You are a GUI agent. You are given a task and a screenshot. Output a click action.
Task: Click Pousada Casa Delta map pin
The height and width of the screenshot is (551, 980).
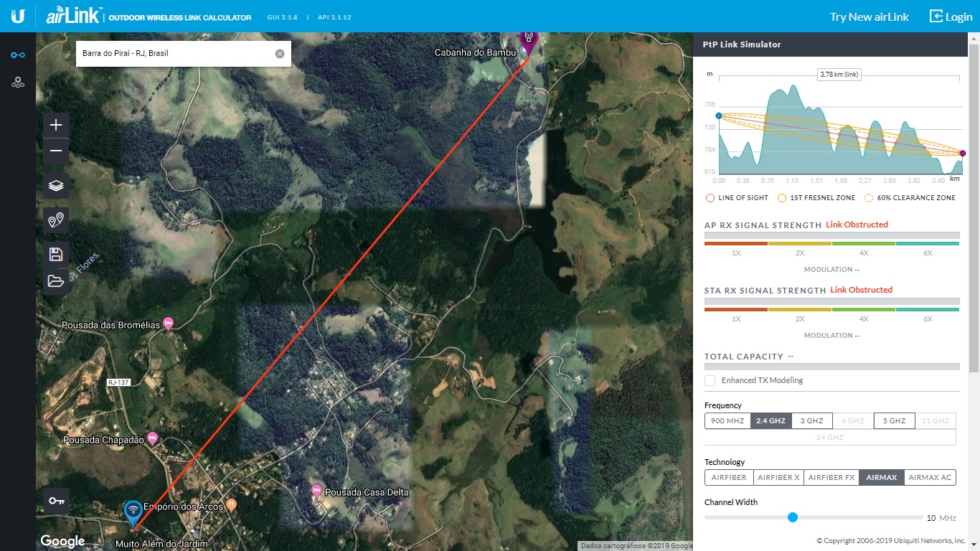[x=316, y=491]
